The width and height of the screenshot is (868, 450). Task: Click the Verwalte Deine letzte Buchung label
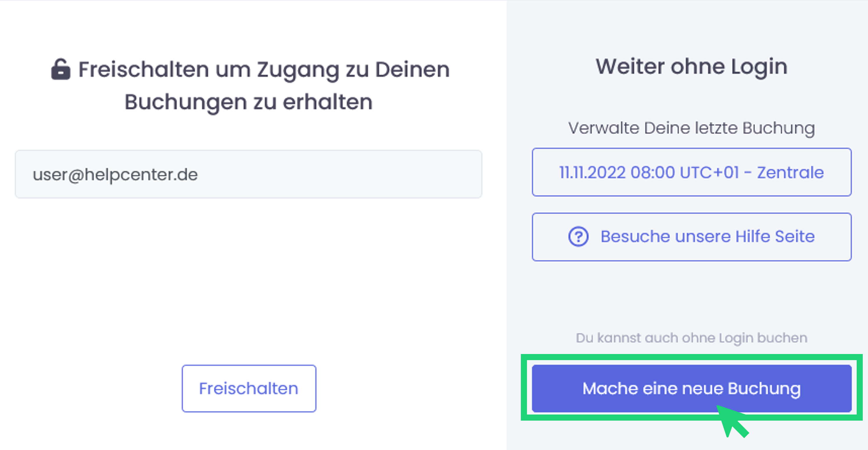(x=691, y=128)
